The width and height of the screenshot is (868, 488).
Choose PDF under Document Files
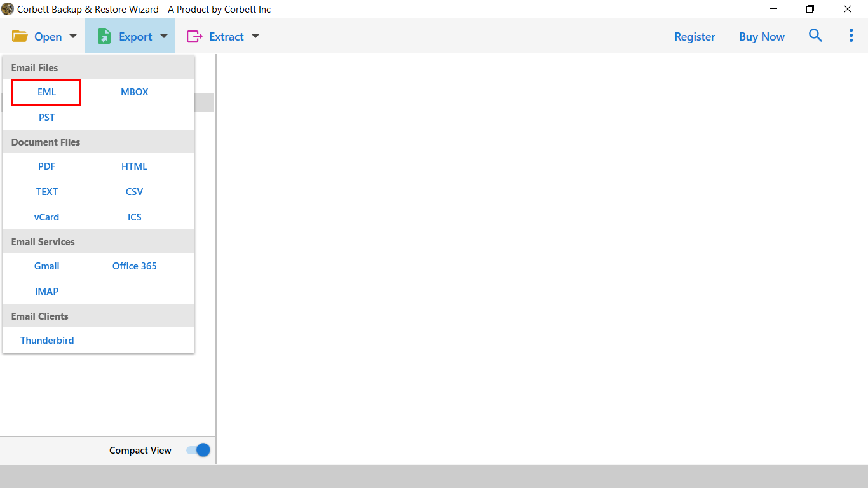pyautogui.click(x=46, y=166)
